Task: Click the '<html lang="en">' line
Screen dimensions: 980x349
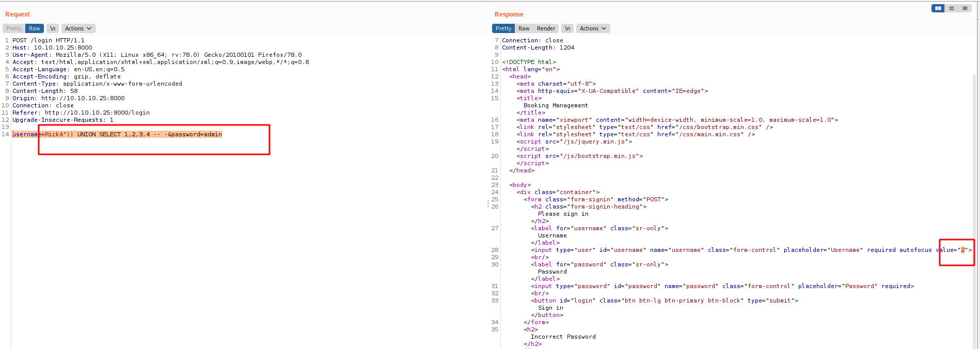Action: click(x=531, y=69)
